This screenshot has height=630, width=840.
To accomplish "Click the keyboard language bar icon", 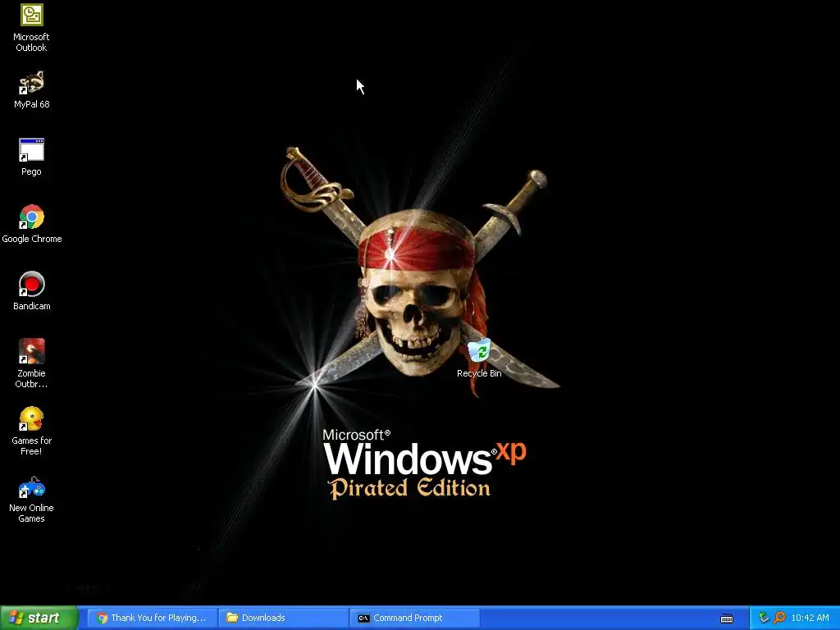I will (x=727, y=619).
